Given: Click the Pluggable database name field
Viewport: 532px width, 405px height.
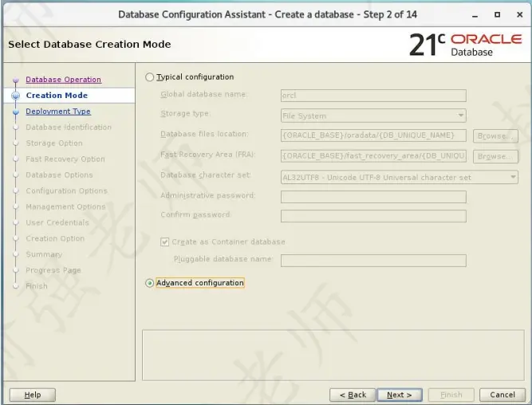Looking at the screenshot, I should tap(373, 261).
